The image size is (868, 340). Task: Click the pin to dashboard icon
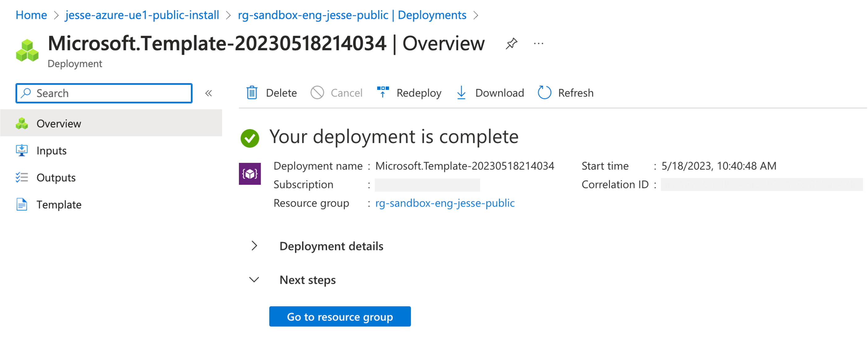(511, 44)
